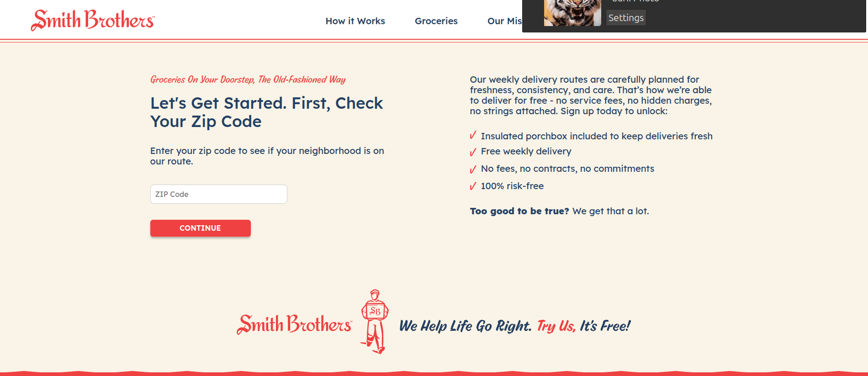Click the Smith Brothers header logo
The height and width of the screenshot is (376, 868).
point(93,20)
